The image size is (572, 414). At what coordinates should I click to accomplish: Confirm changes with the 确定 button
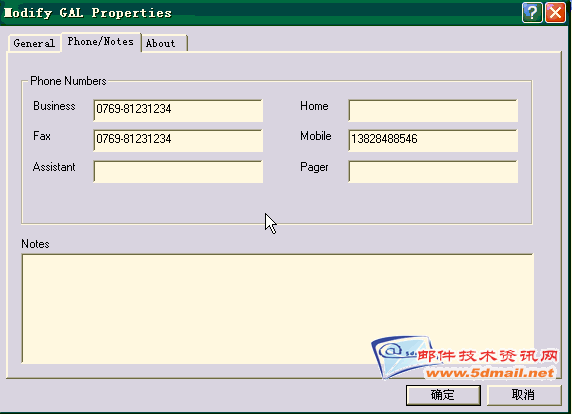click(443, 395)
